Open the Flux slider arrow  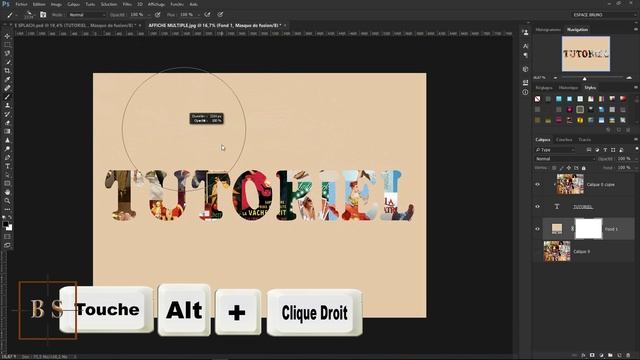[198, 15]
